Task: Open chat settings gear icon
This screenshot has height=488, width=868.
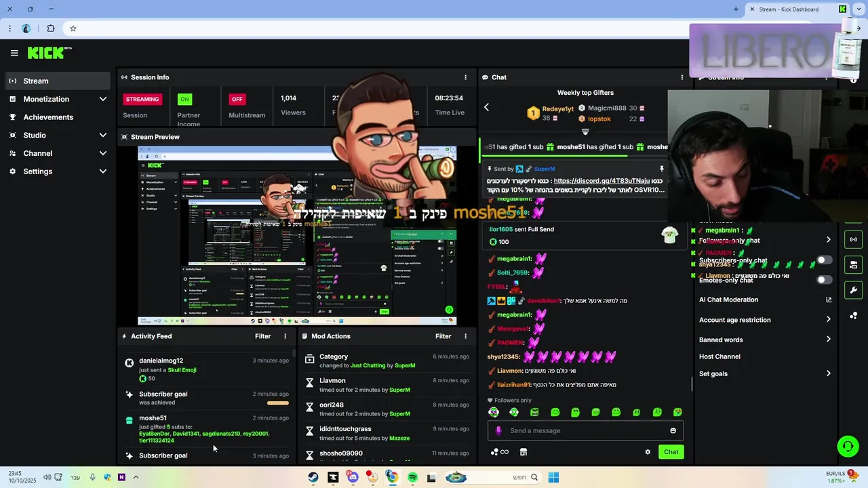Action: [x=648, y=452]
